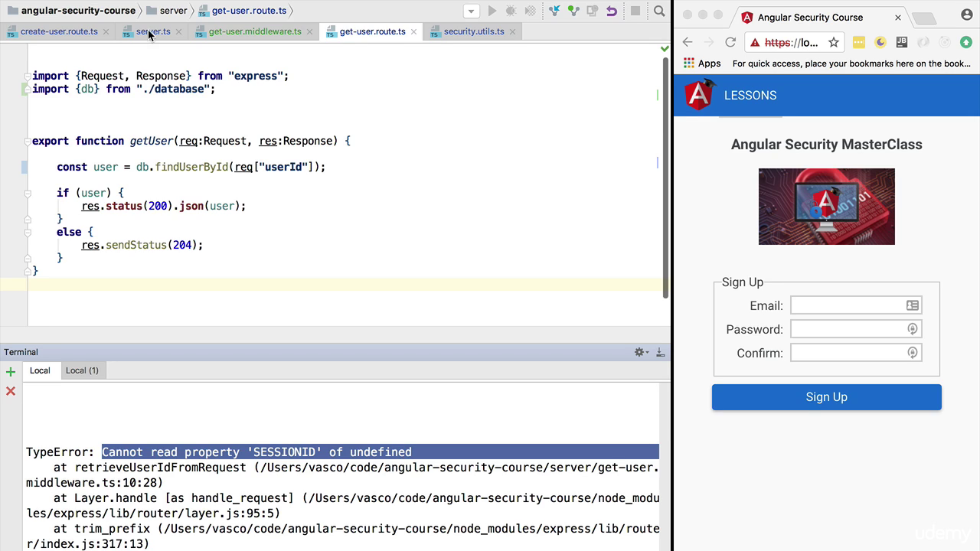Click the yellow extension icon in Chrome
Viewport: 980px width, 551px height.
[x=859, y=43]
